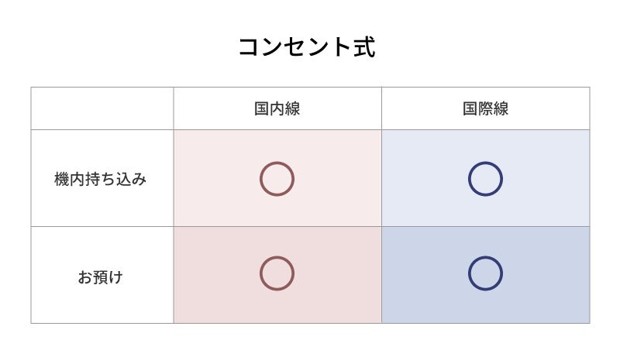Click the 預 character in お預け
Image resolution: width=620 pixels, height=364 pixels.
pyautogui.click(x=101, y=276)
